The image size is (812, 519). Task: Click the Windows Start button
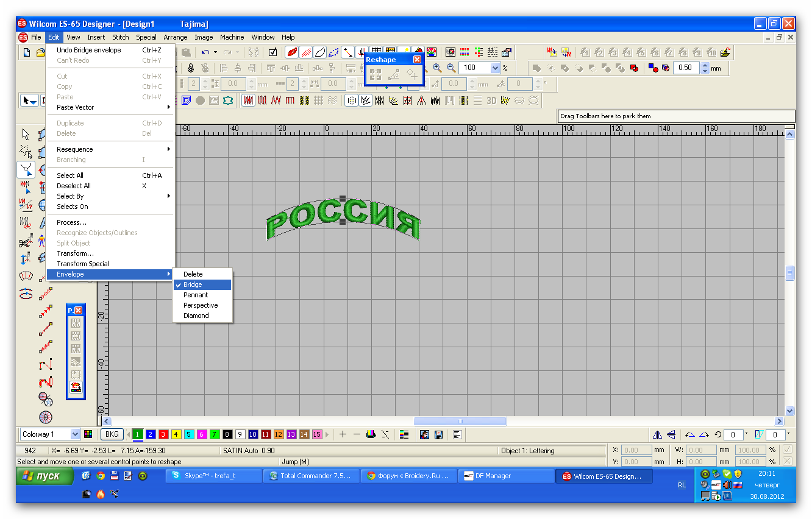(42, 476)
